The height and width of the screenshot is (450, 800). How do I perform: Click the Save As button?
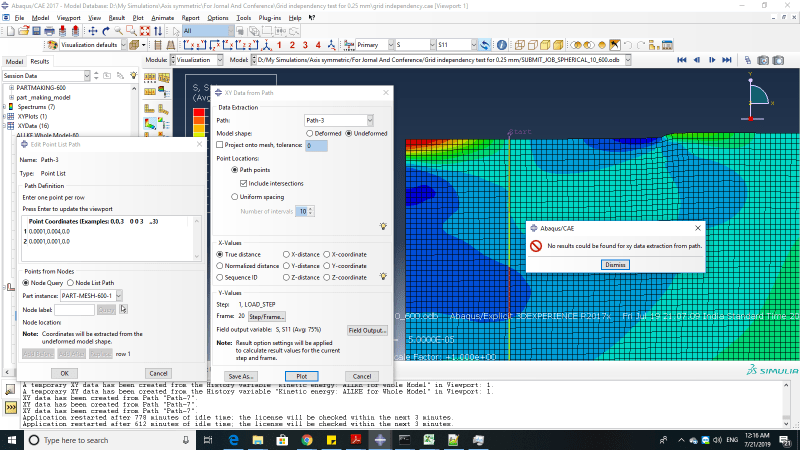click(x=240, y=377)
